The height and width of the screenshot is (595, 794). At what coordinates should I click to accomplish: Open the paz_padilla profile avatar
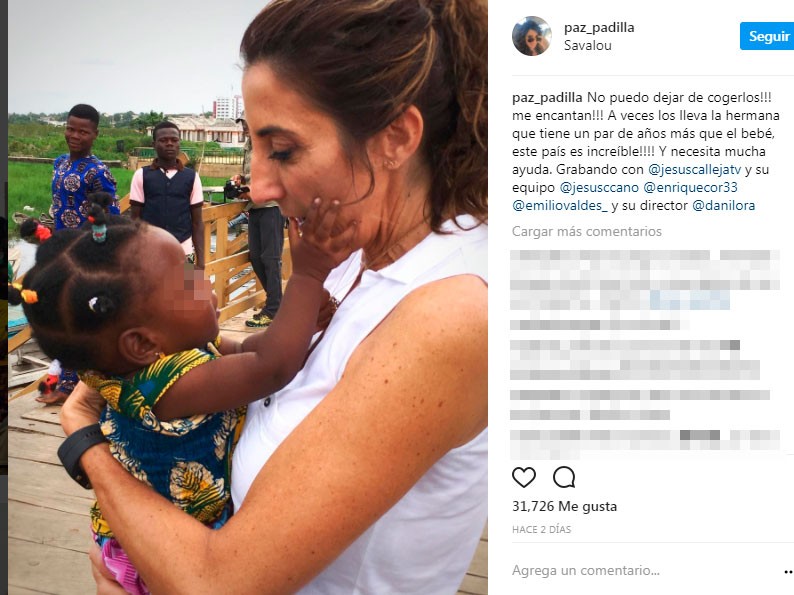pos(532,36)
